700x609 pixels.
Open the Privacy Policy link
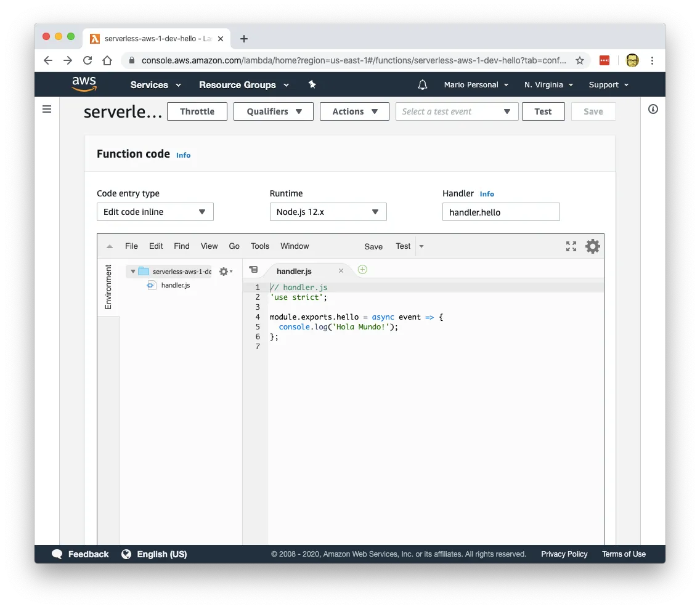tap(564, 554)
